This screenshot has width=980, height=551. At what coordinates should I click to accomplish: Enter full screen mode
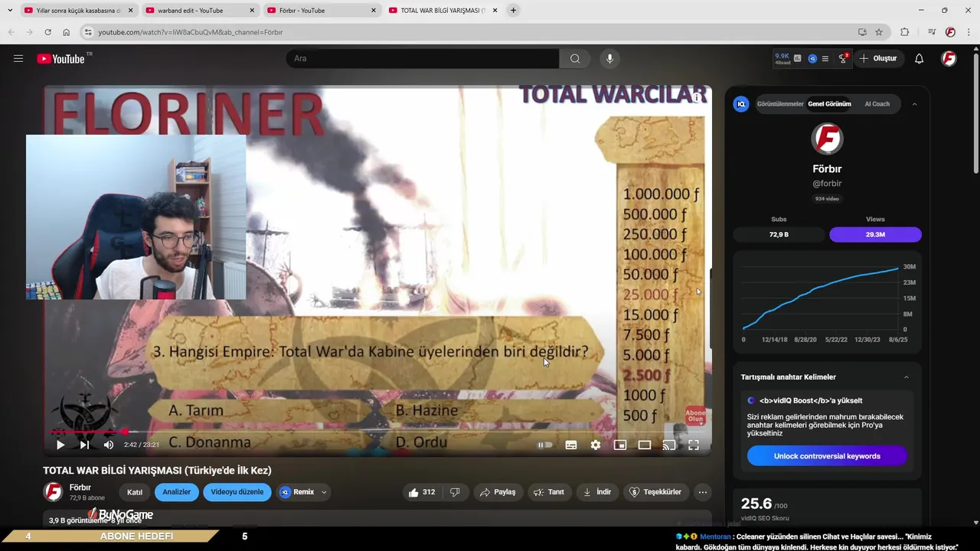(694, 445)
